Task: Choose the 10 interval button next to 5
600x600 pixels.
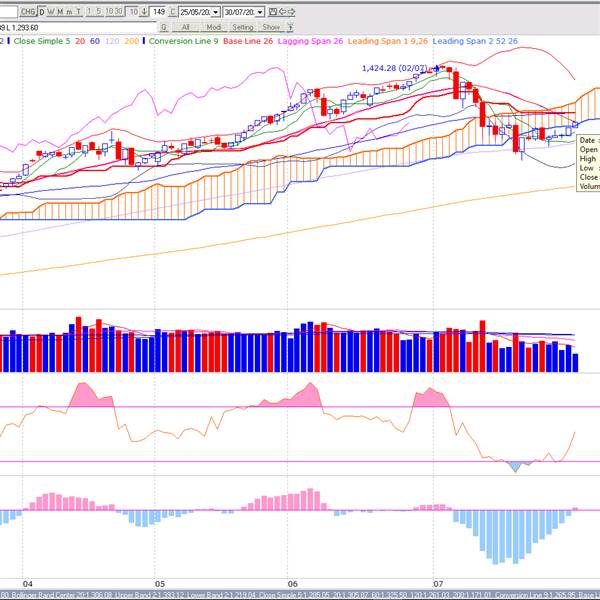Action: [x=109, y=12]
